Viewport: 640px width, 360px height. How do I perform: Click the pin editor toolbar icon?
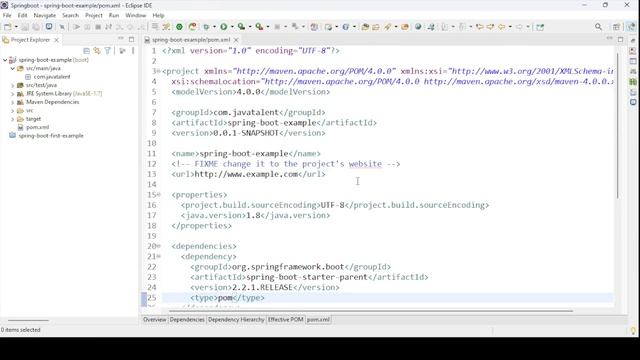[x=540, y=27]
